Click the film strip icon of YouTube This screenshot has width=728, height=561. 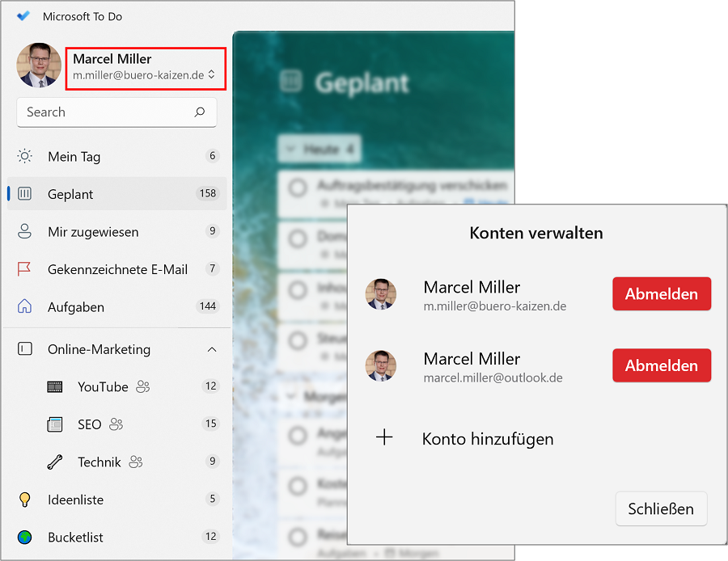55,386
